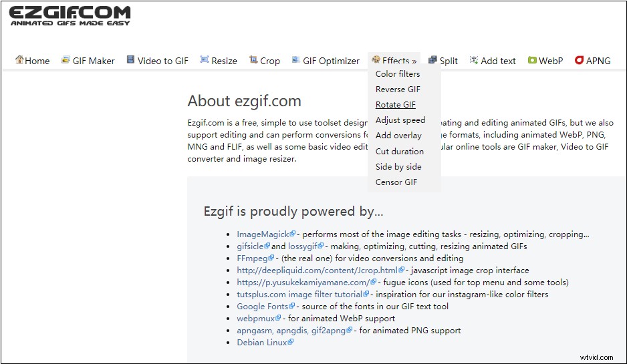Click the red APNG icon

pyautogui.click(x=579, y=60)
